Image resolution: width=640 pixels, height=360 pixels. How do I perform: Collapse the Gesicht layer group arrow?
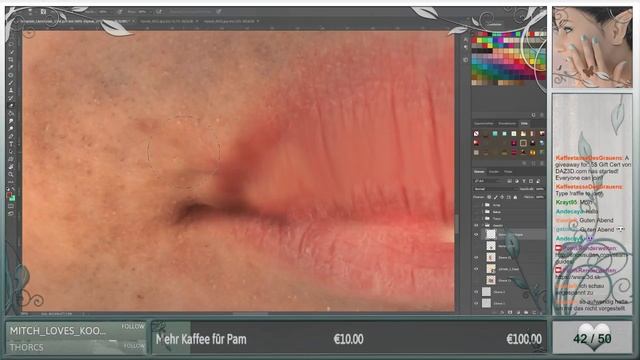(x=482, y=225)
